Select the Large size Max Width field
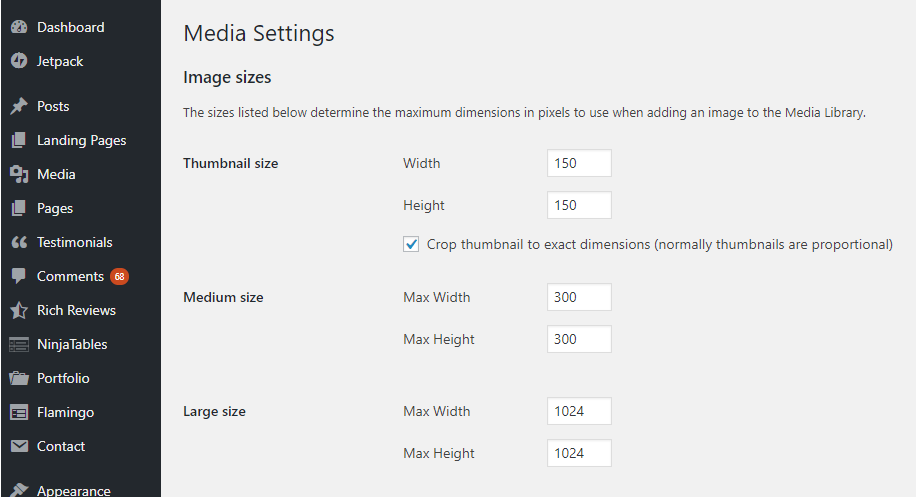 579,411
